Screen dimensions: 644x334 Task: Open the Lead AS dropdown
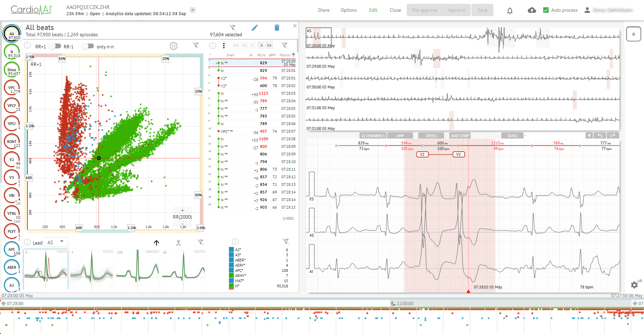pyautogui.click(x=56, y=242)
